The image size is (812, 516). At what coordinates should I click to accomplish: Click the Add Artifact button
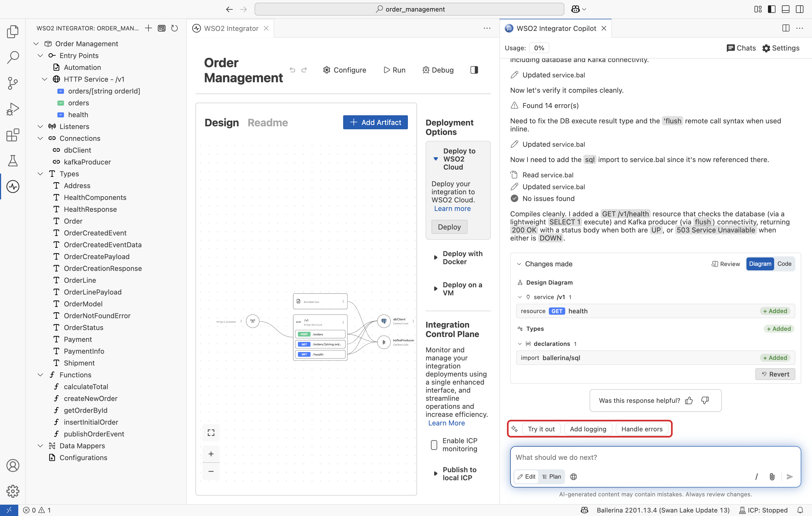375,122
